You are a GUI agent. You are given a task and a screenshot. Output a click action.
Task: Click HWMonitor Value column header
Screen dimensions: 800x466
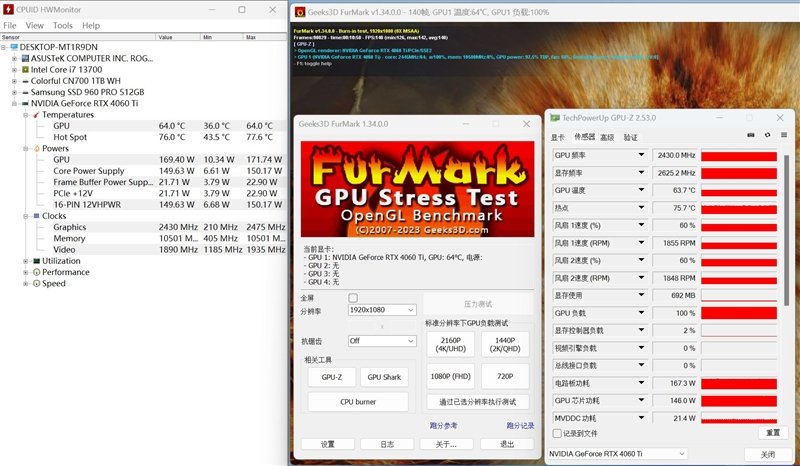178,37
